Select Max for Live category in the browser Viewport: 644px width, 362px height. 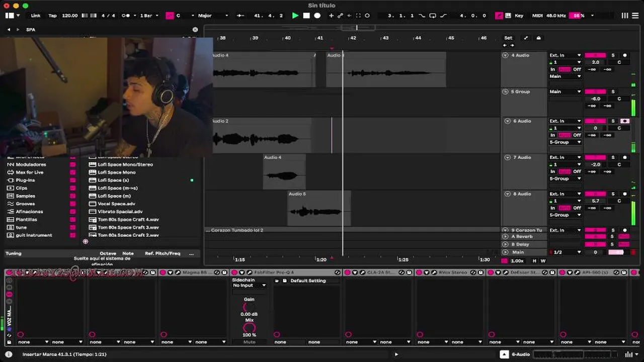pyautogui.click(x=30, y=172)
